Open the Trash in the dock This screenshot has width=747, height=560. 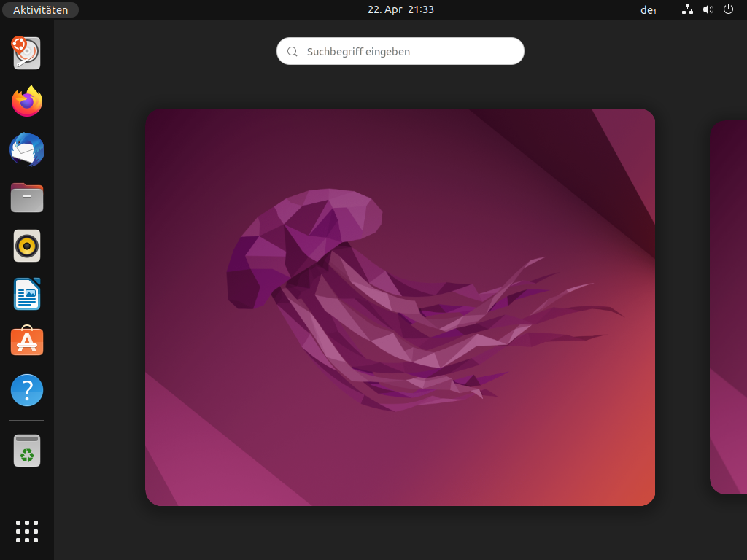tap(27, 451)
